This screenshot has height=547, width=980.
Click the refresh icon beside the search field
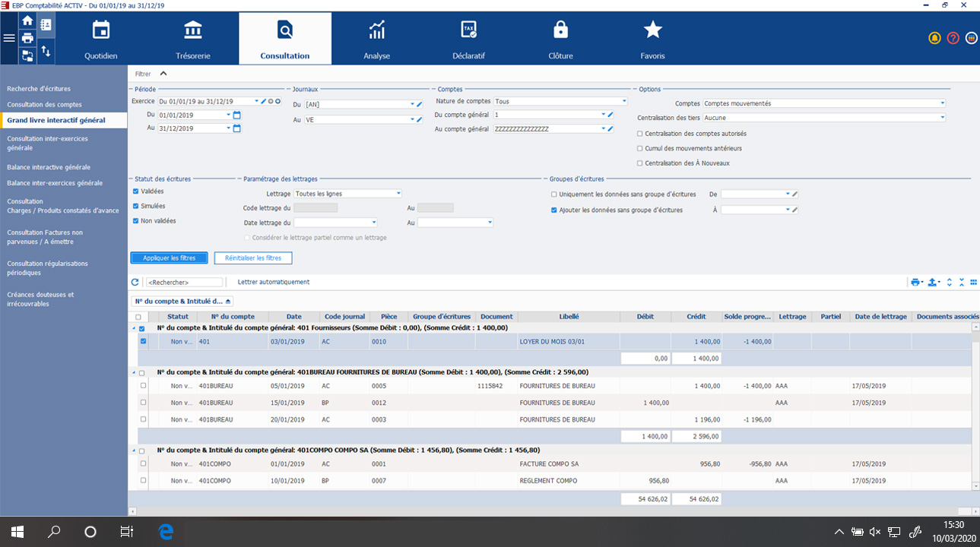coord(135,281)
